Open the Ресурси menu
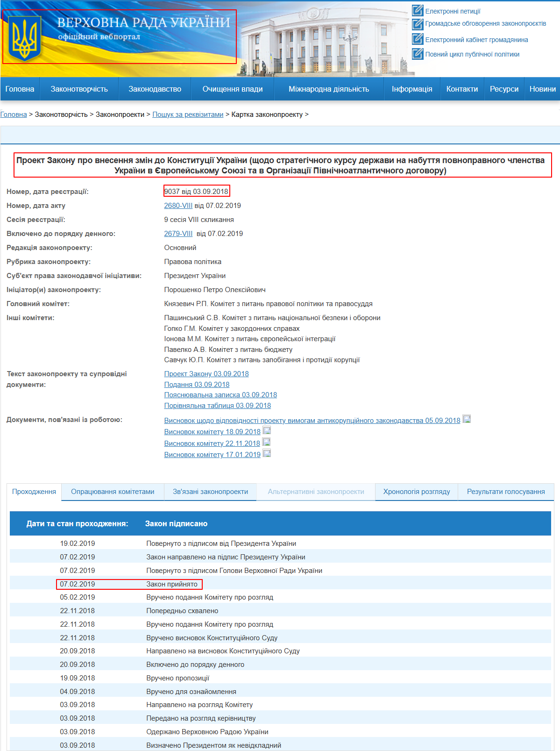Viewport: 560px width, 751px height. coord(504,89)
